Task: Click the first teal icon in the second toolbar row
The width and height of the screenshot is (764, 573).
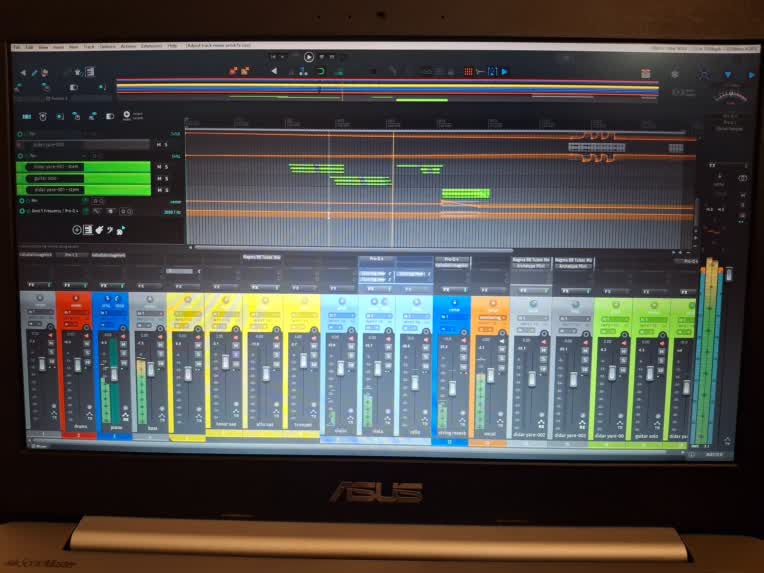Action: [27, 116]
